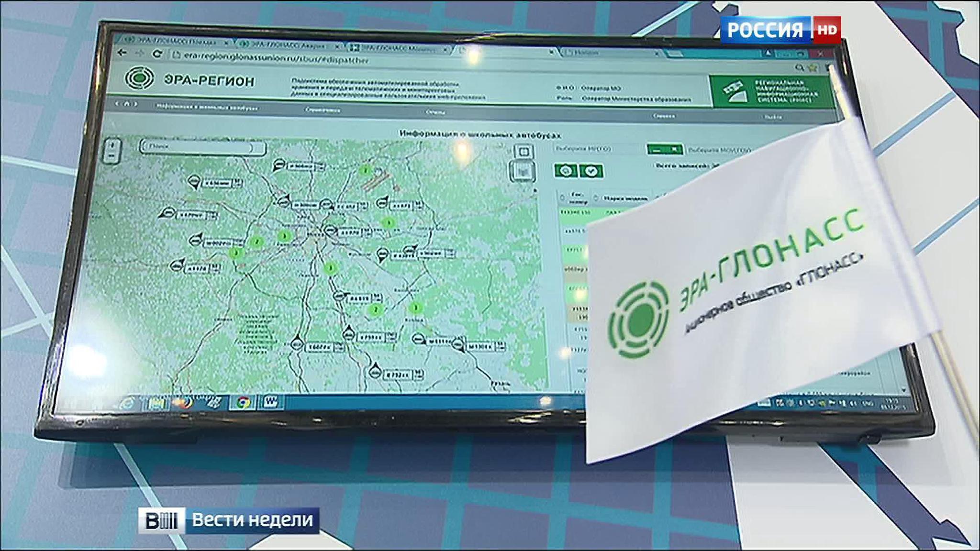Image resolution: width=980 pixels, height=551 pixels.
Task: Expand the 'Выберите МОУ(ДО)' dropdown
Action: [x=718, y=150]
